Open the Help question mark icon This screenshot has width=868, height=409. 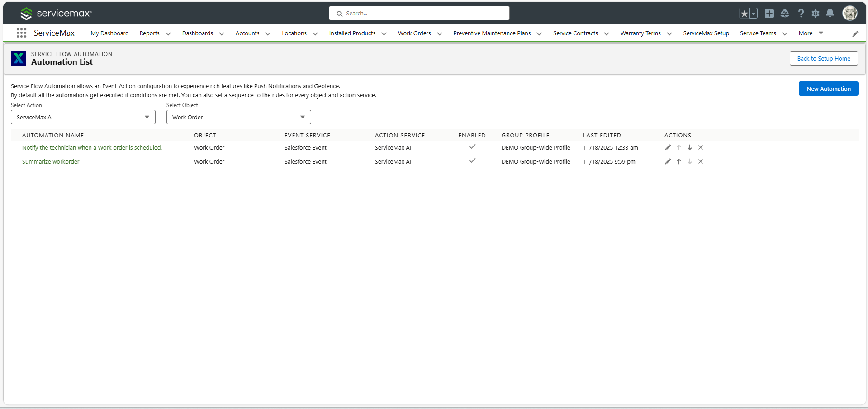point(801,14)
